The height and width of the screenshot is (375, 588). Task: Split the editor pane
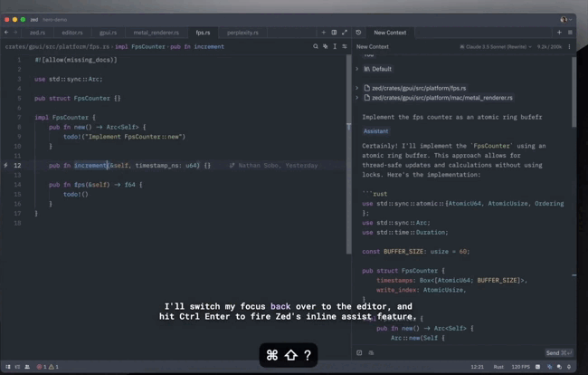click(333, 32)
